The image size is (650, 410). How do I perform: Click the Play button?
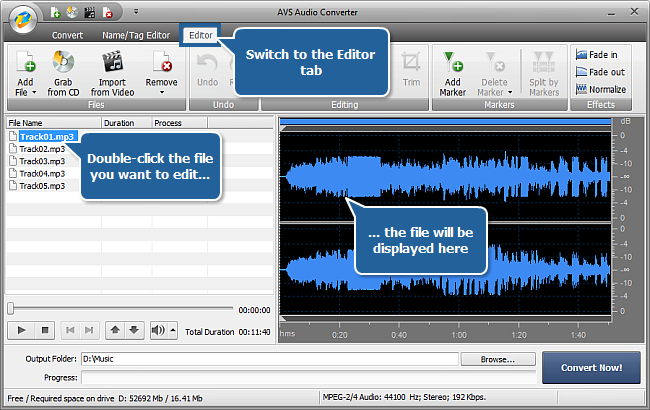22,330
